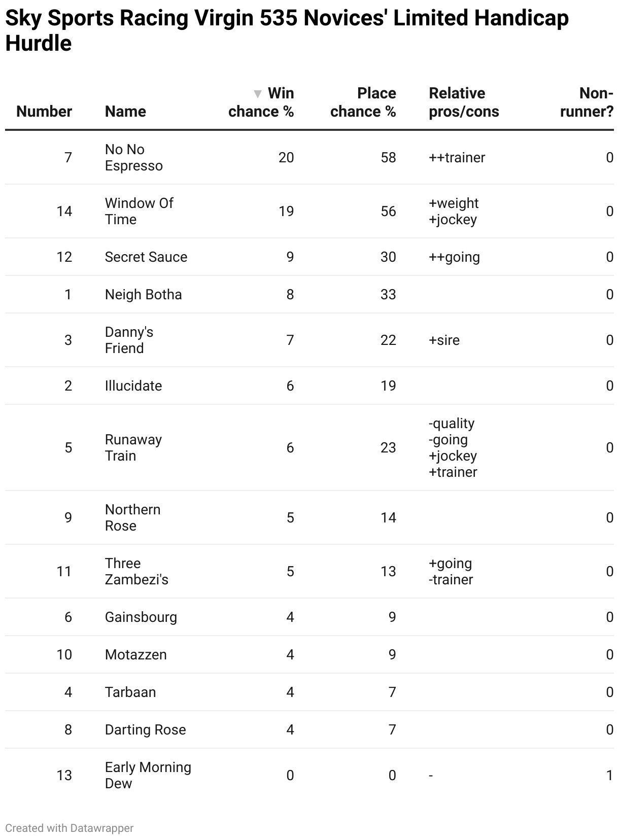The width and height of the screenshot is (619, 840).
Task: Sort by Place chance % header
Action: (363, 102)
